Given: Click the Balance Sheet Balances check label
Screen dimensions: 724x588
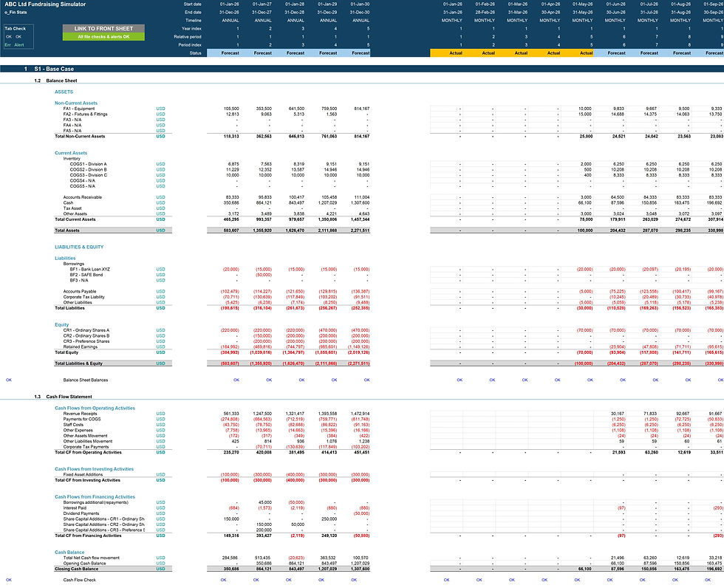Looking at the screenshot, I should [86, 380].
